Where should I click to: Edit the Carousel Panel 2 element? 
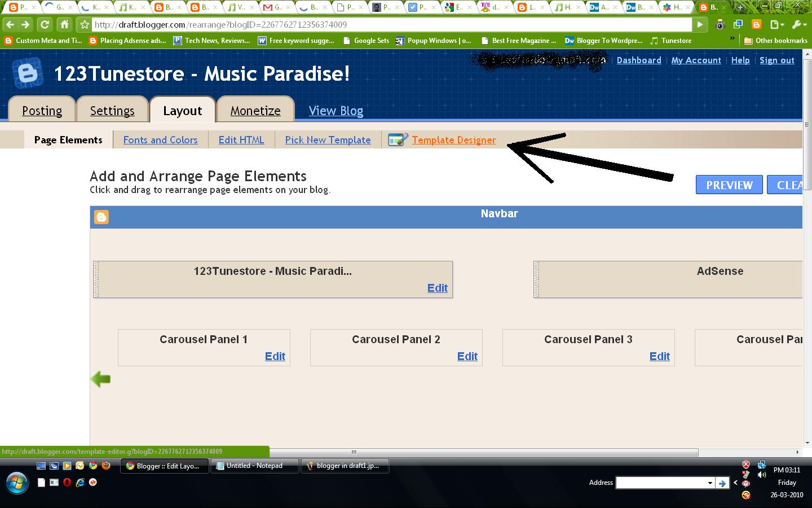[467, 356]
